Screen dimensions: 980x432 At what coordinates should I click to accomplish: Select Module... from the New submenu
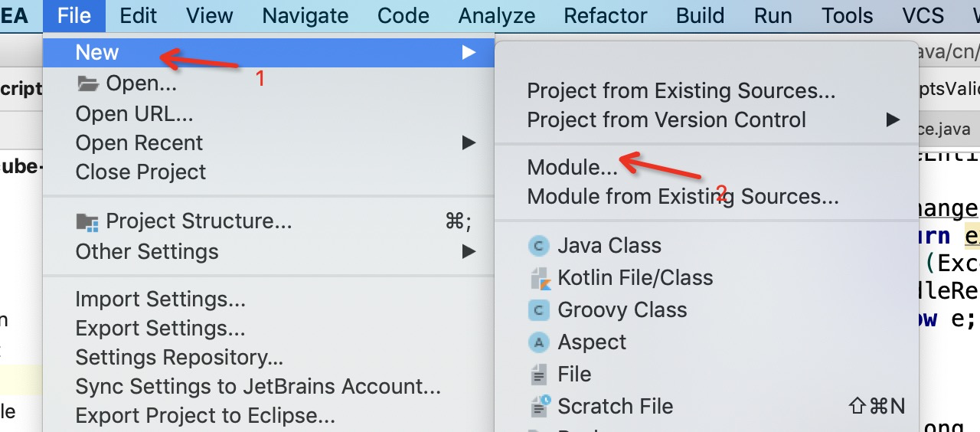572,167
